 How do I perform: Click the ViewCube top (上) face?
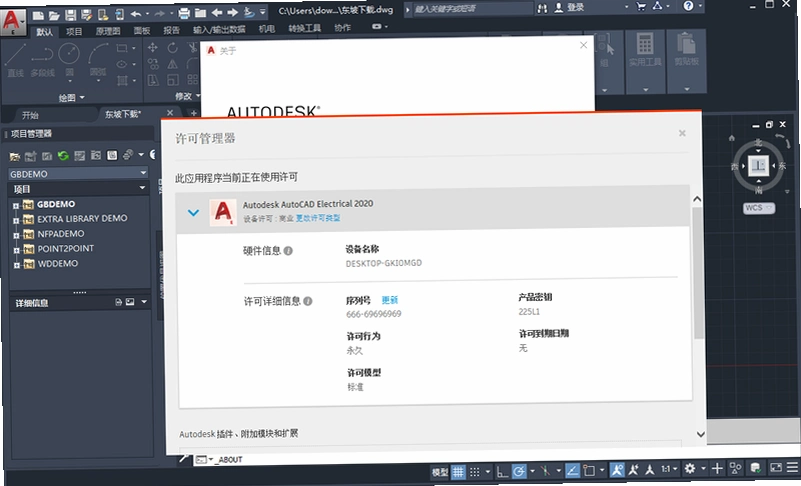758,165
